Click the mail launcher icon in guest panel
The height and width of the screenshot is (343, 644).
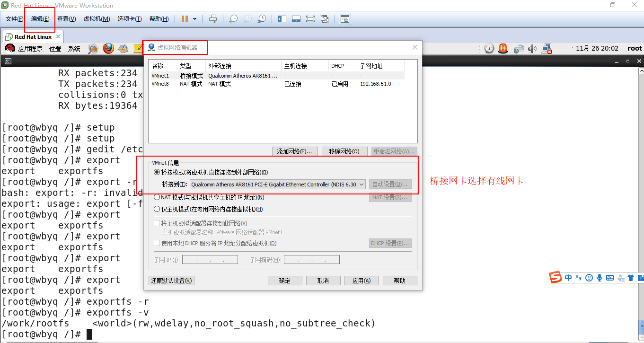tap(124, 48)
